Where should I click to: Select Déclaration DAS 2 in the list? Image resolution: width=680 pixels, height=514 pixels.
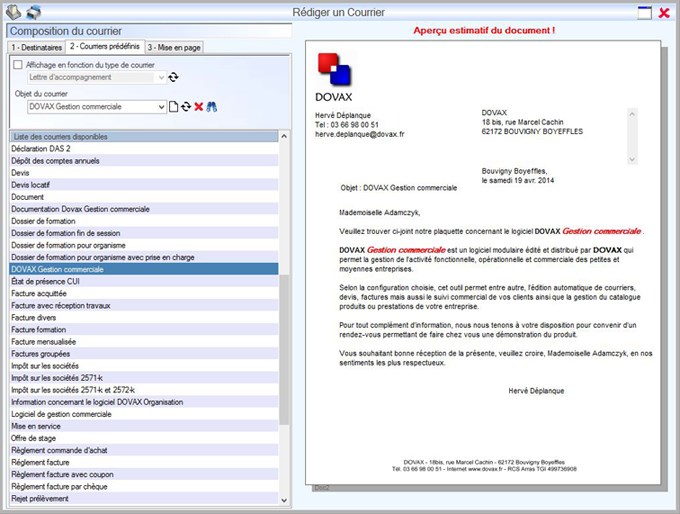point(144,149)
